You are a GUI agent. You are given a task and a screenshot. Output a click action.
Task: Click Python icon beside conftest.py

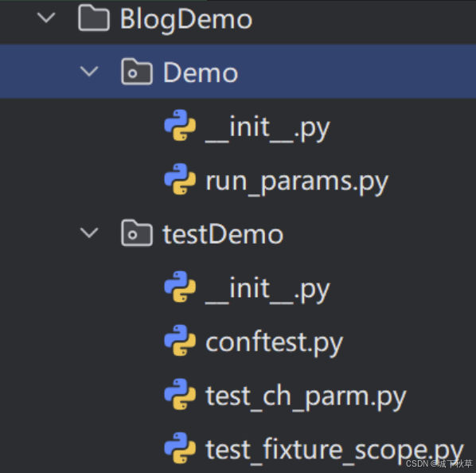point(180,340)
